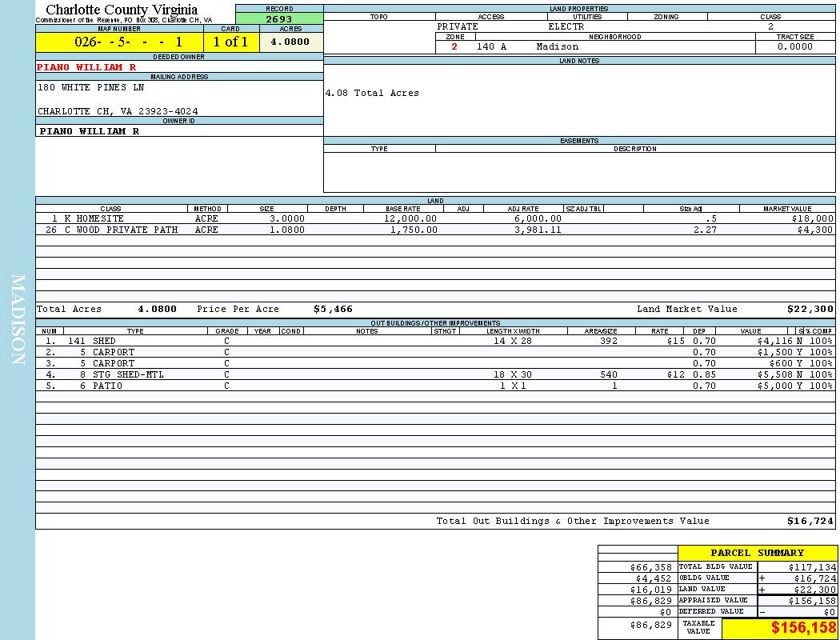Screen dimensions: 840x640
Task: Click the acres value 4.0800
Action: pyautogui.click(x=290, y=42)
